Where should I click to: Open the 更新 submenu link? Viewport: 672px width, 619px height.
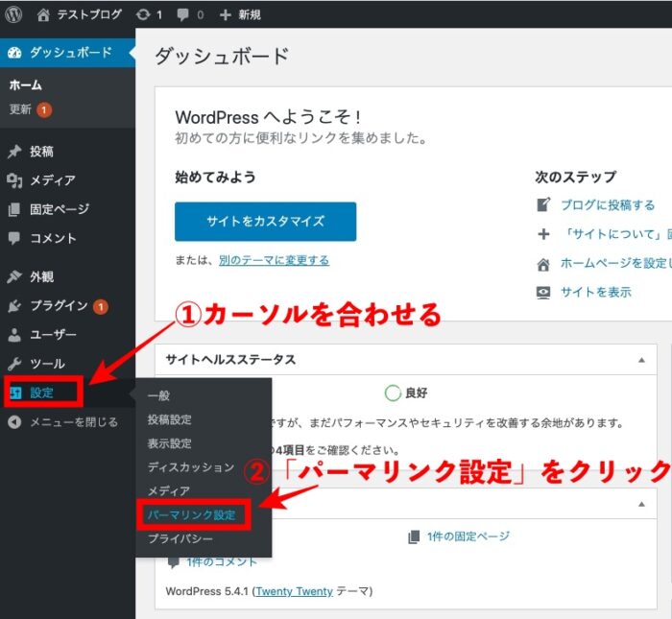click(x=20, y=109)
